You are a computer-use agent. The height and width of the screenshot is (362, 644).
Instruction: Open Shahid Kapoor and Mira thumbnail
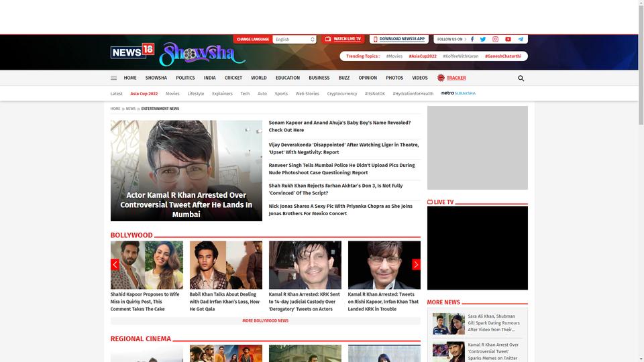147,265
